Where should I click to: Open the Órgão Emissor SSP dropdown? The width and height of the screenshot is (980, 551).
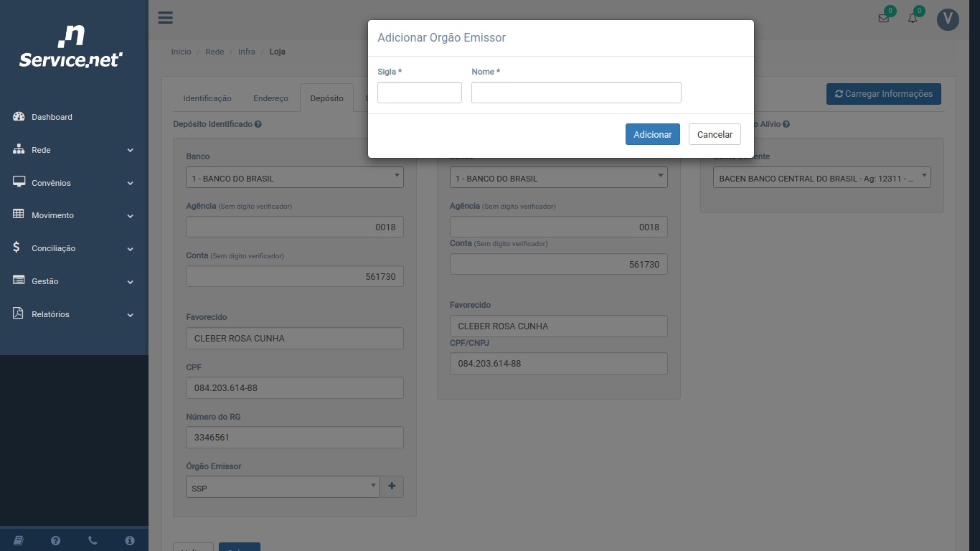283,487
